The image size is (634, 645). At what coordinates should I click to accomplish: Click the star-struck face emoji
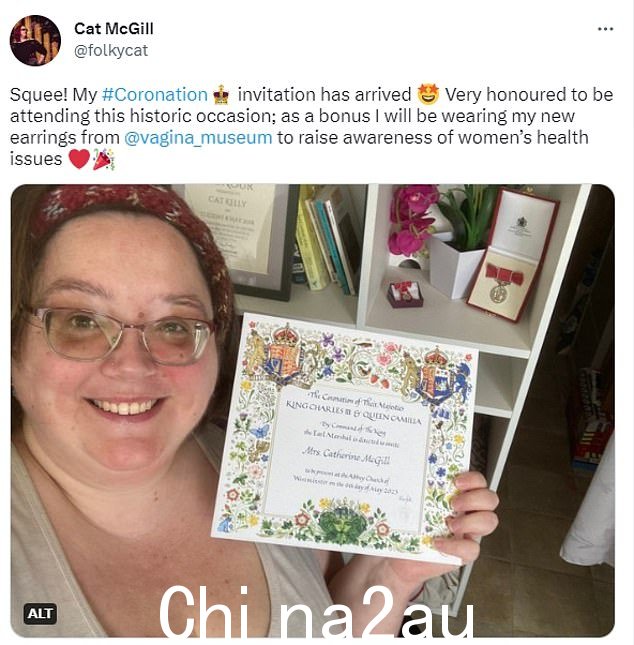click(428, 95)
